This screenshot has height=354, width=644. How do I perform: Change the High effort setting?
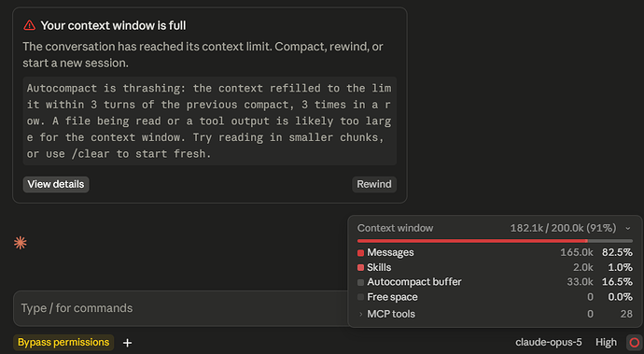[606, 342]
